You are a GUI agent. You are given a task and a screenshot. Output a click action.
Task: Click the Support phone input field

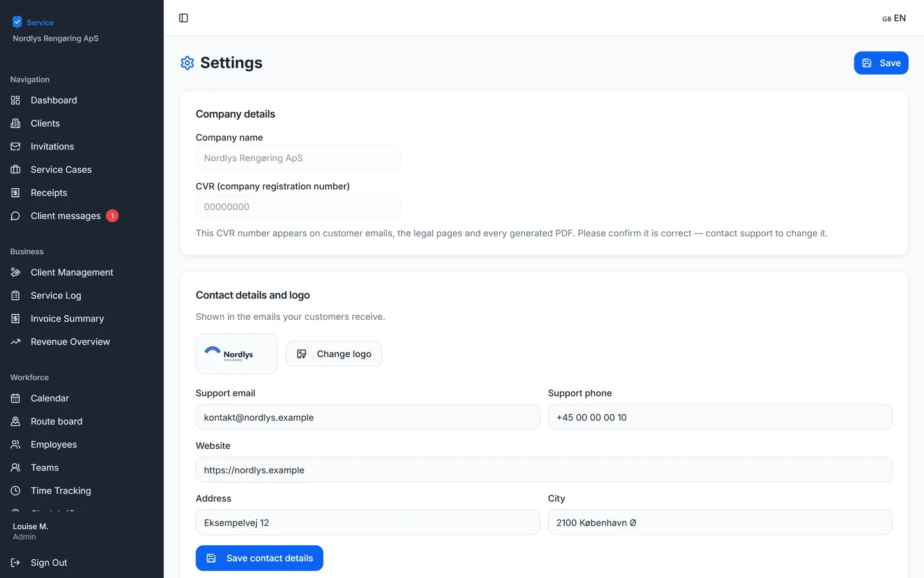(720, 417)
